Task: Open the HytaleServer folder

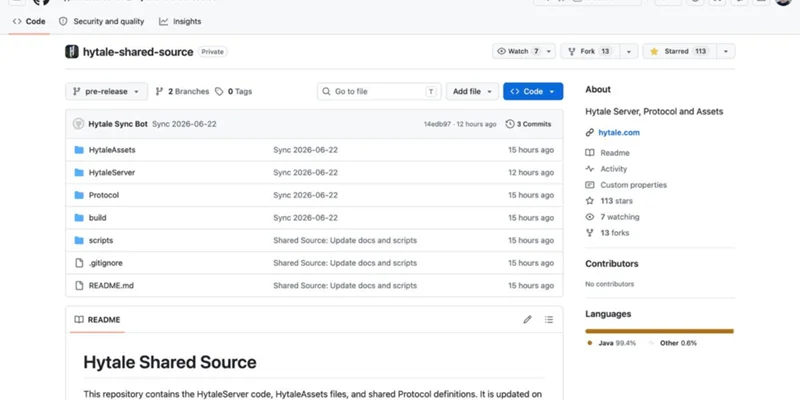Action: pyautogui.click(x=112, y=172)
